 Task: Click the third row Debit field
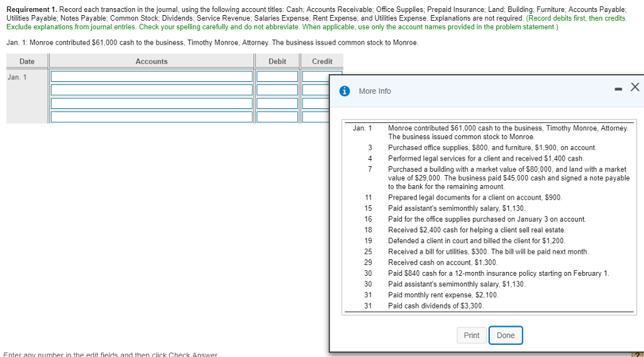click(x=277, y=103)
